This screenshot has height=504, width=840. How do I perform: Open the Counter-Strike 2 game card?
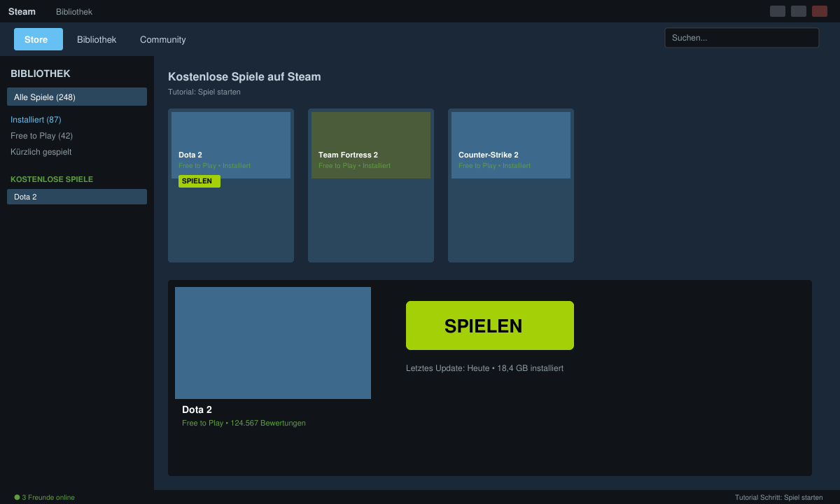tap(511, 185)
